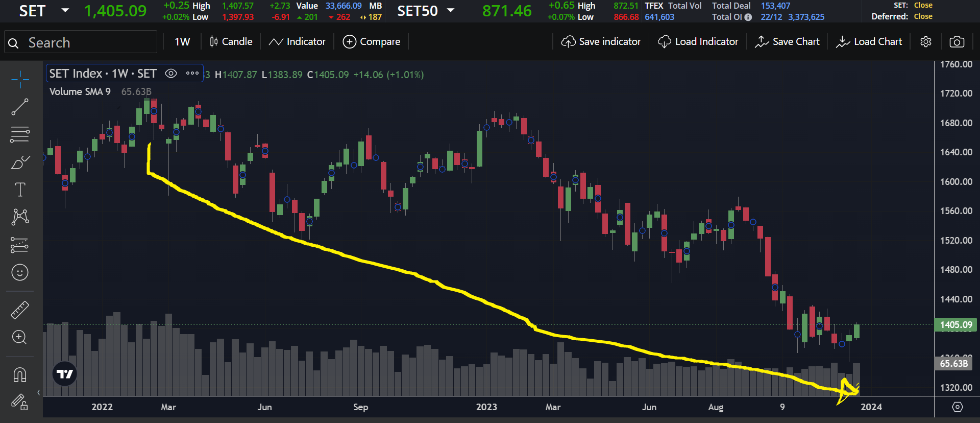Lock all drawing tools
980x423 pixels.
coord(20,402)
